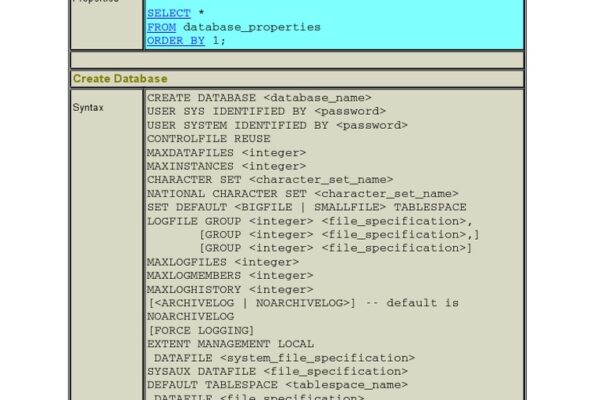The height and width of the screenshot is (400, 600).
Task: Click the MAXLOGMEMBERS <integer> line
Action: (x=230, y=276)
